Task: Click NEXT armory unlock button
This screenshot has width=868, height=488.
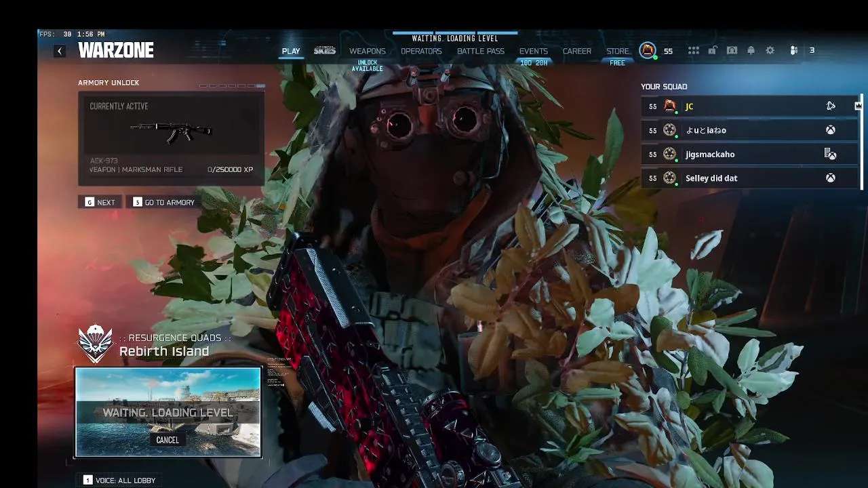Action: pyautogui.click(x=100, y=202)
